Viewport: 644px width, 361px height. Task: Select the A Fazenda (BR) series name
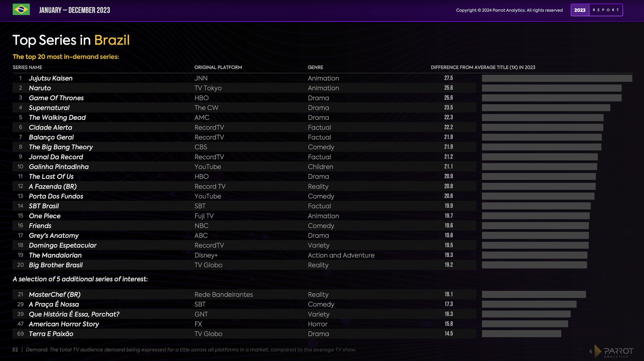pos(53,187)
